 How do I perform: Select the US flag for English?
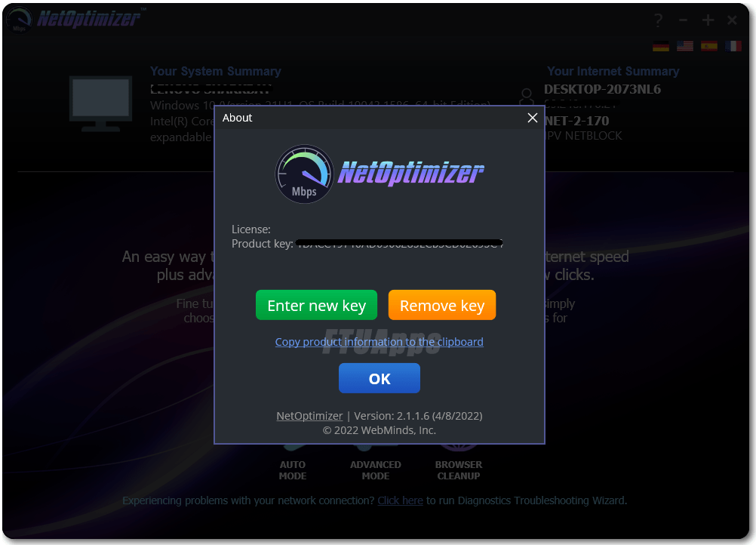click(x=684, y=46)
